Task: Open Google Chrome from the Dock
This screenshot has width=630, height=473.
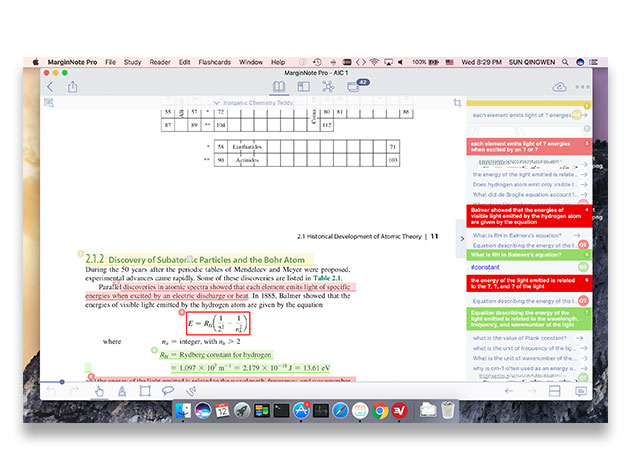Action: (x=379, y=410)
